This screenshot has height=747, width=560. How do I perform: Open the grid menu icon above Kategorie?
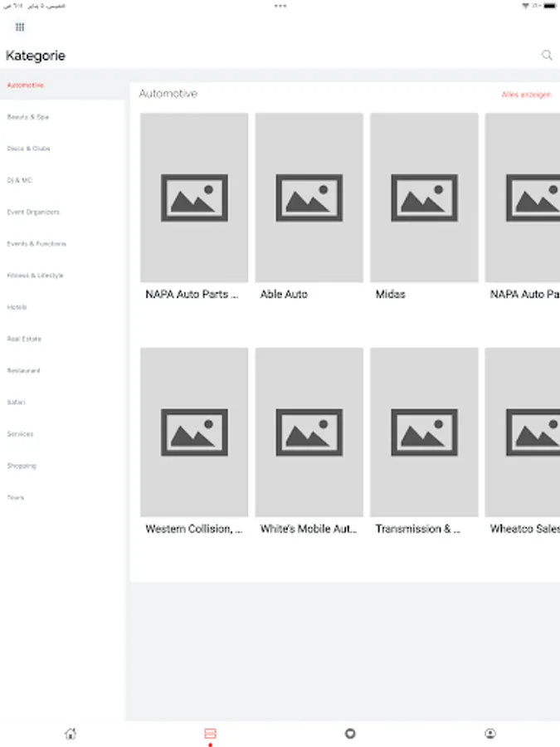20,27
